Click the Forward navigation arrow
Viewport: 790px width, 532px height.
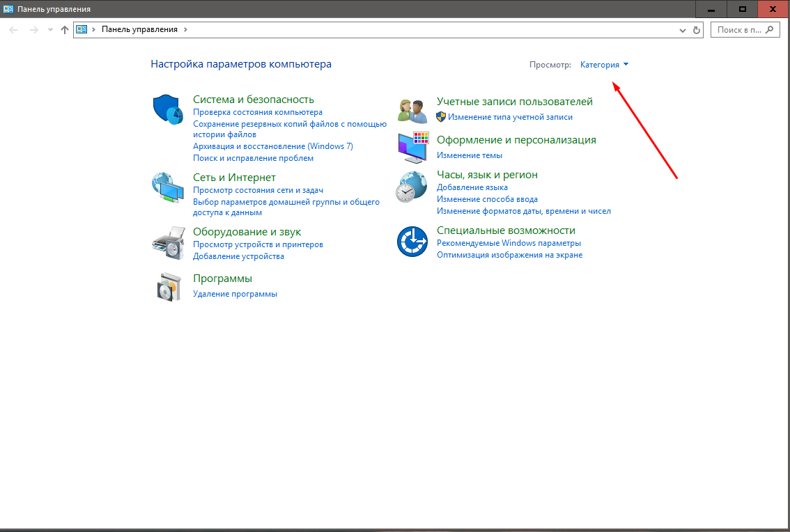[x=33, y=30]
